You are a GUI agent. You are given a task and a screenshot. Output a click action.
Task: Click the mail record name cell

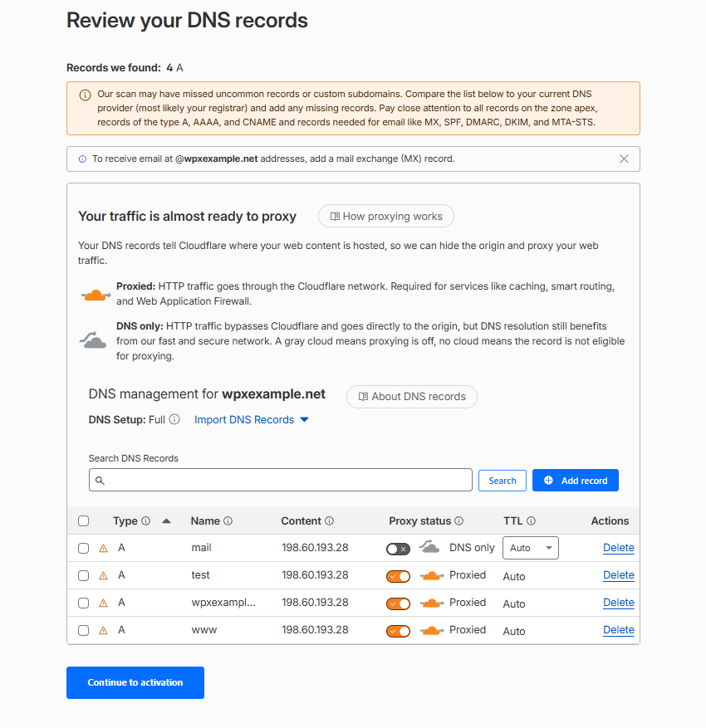pyautogui.click(x=201, y=548)
